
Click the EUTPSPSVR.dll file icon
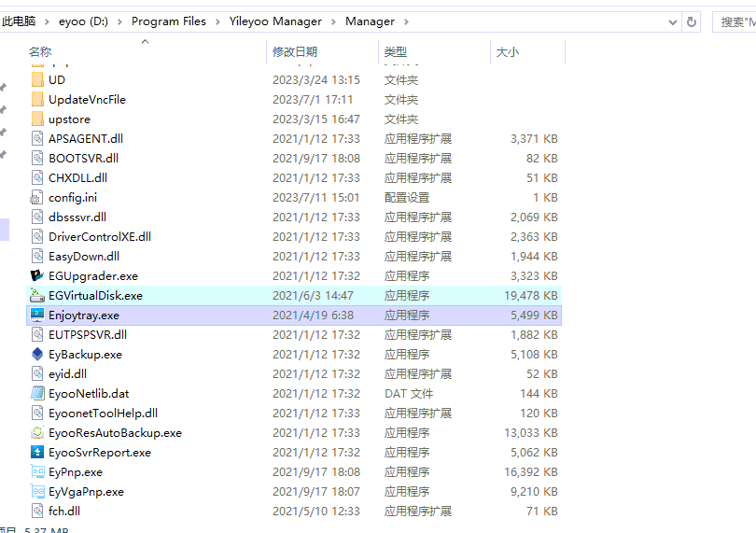point(37,334)
